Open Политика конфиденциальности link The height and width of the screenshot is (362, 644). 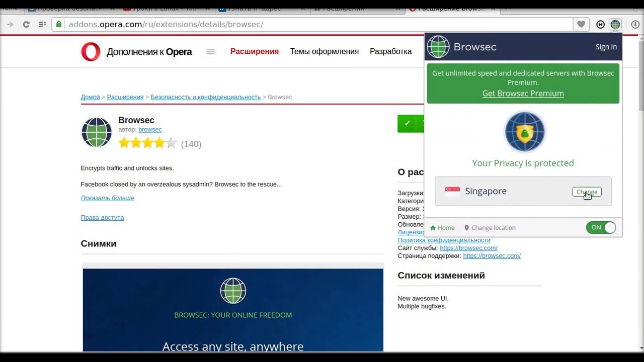444,240
